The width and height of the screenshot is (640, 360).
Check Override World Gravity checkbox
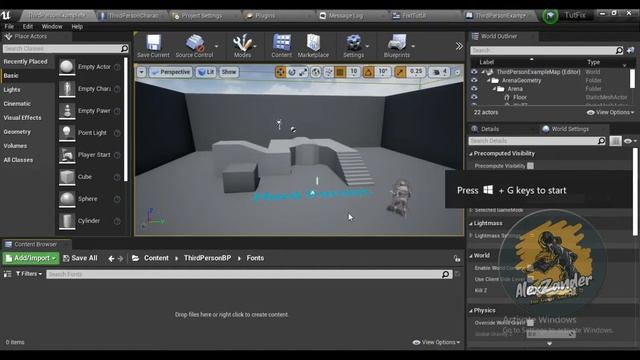[530, 323]
